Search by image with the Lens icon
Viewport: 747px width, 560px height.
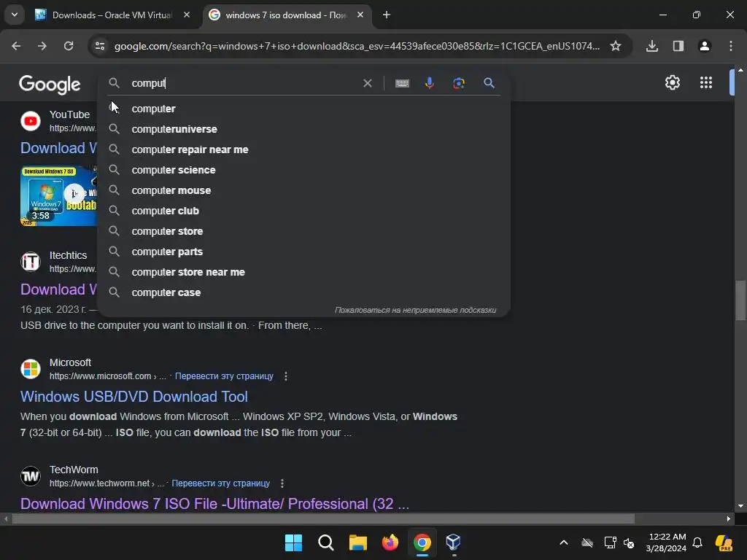459,83
